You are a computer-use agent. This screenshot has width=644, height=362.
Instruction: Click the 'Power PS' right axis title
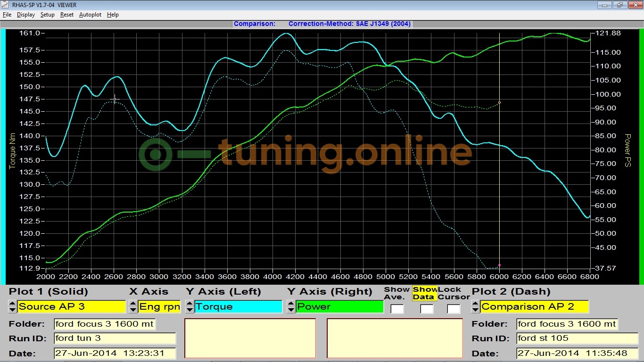coord(627,150)
